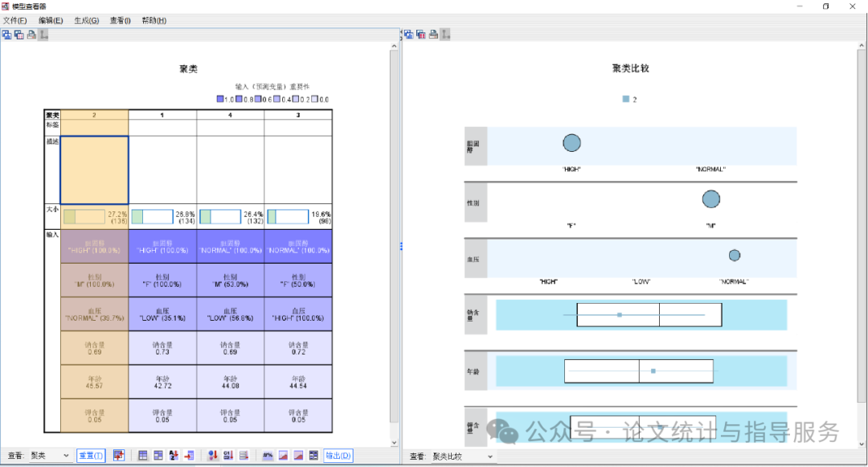Click transpose clusters and features icon

point(118,456)
